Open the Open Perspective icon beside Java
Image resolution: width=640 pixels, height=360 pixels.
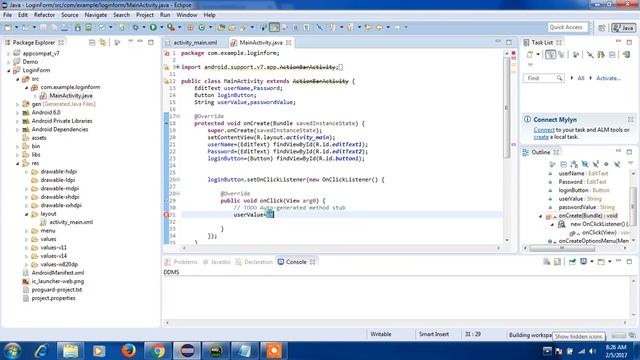pyautogui.click(x=602, y=27)
